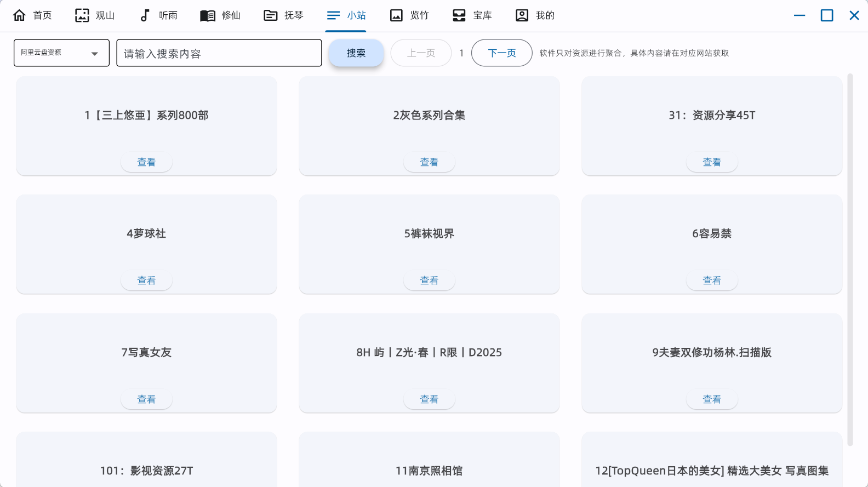This screenshot has width=868, height=487.
Task: Click the 抚琴 card icon
Action: click(x=271, y=15)
